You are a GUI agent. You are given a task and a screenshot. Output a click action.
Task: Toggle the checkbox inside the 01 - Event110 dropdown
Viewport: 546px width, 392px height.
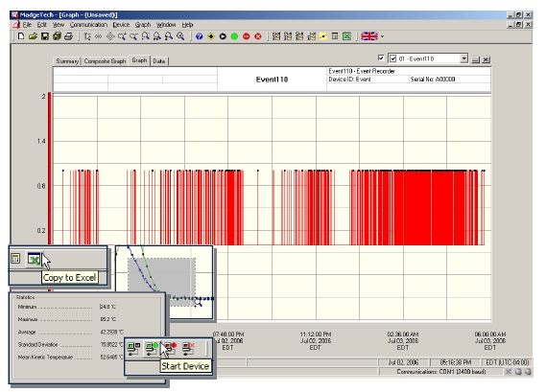tap(393, 58)
